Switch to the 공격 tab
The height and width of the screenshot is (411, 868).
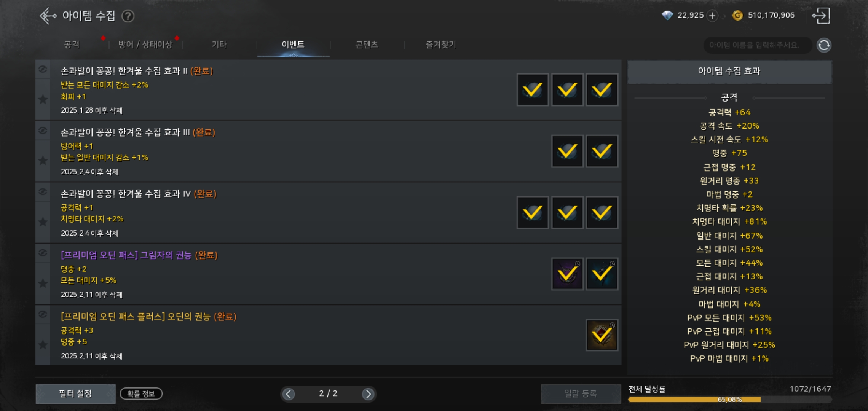[x=72, y=45]
